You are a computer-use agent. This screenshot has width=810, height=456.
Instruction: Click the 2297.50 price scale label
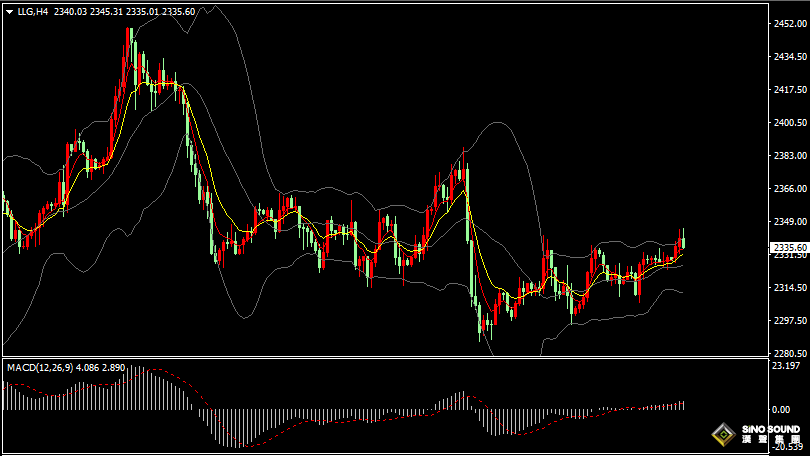[x=789, y=321]
